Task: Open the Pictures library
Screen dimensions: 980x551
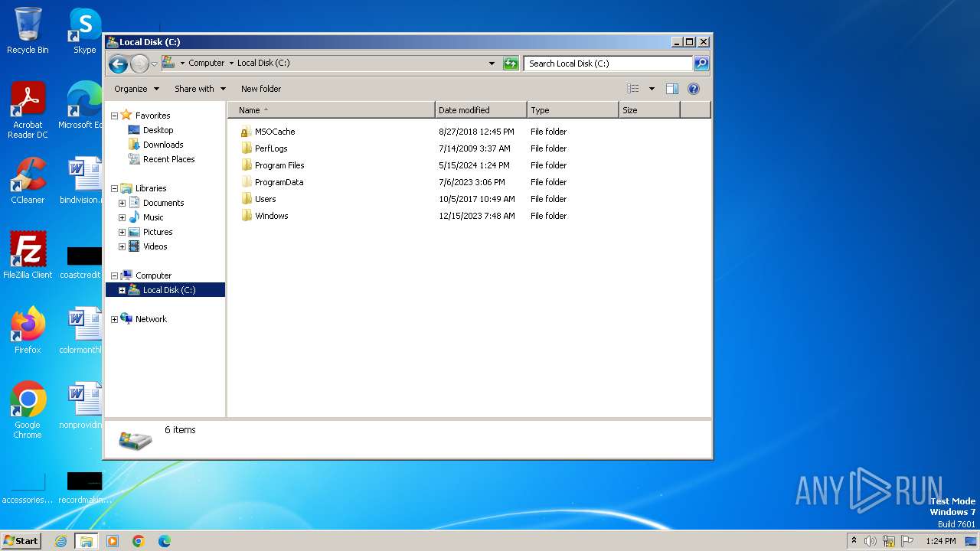Action: tap(158, 232)
